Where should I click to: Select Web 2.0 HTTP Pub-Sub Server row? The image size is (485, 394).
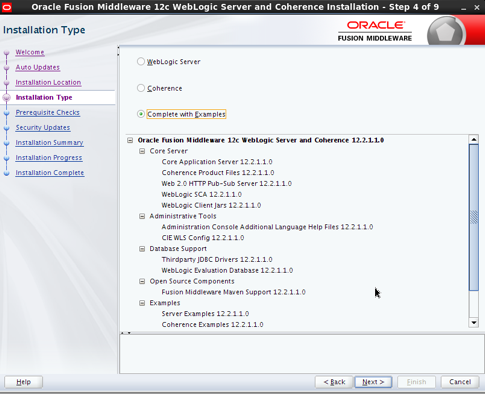click(227, 183)
